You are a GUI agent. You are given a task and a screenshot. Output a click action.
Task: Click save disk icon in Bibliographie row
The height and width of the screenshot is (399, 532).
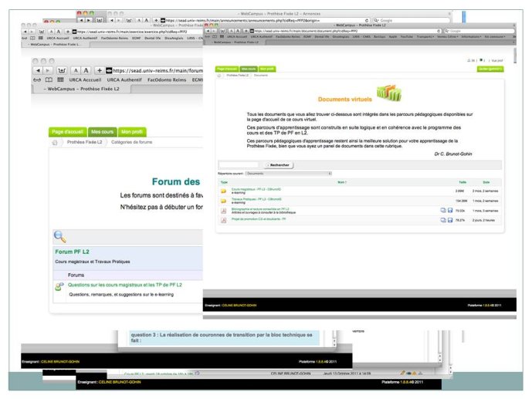click(x=450, y=211)
